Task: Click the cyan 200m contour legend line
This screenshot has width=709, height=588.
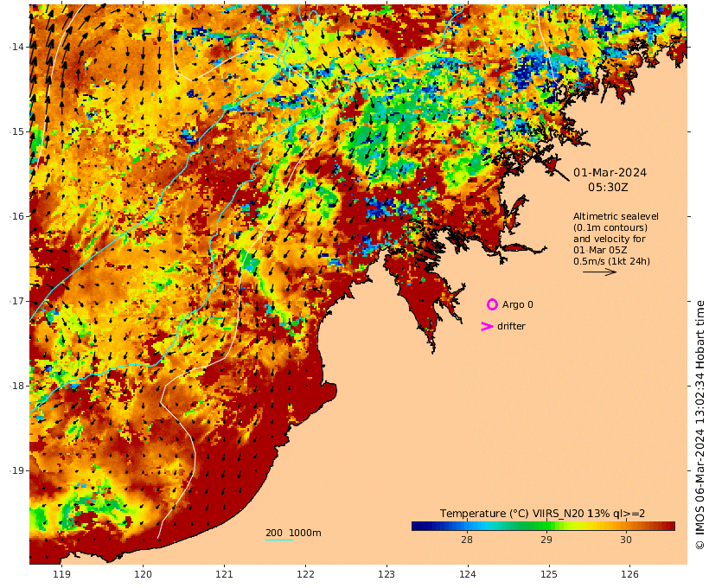Action: 279,540
